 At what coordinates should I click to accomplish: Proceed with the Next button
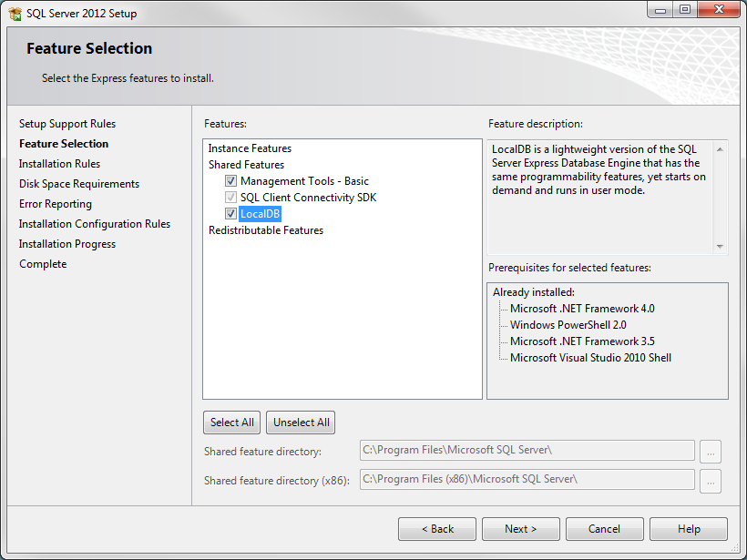click(521, 529)
